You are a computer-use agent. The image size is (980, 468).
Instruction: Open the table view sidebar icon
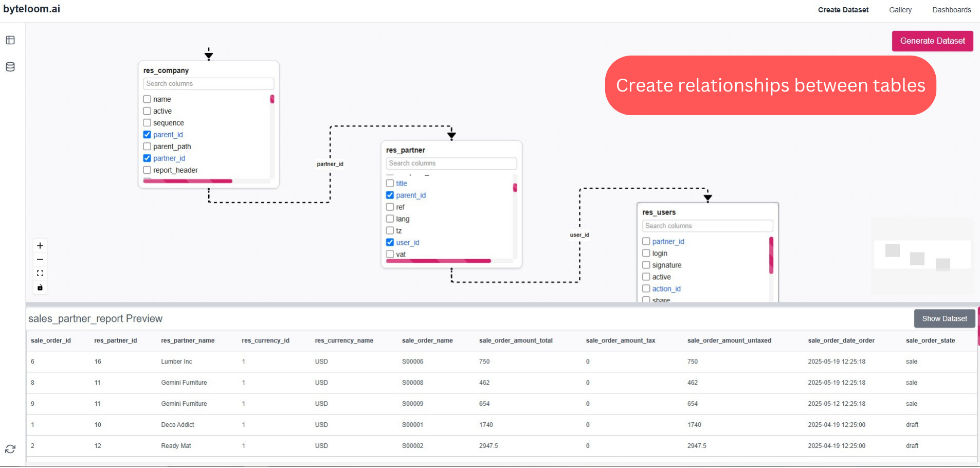pos(10,40)
